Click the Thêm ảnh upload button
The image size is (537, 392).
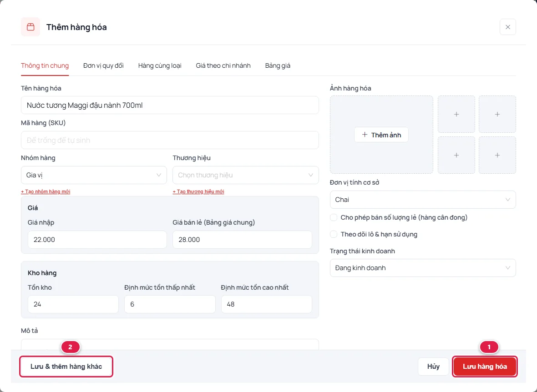tap(381, 135)
